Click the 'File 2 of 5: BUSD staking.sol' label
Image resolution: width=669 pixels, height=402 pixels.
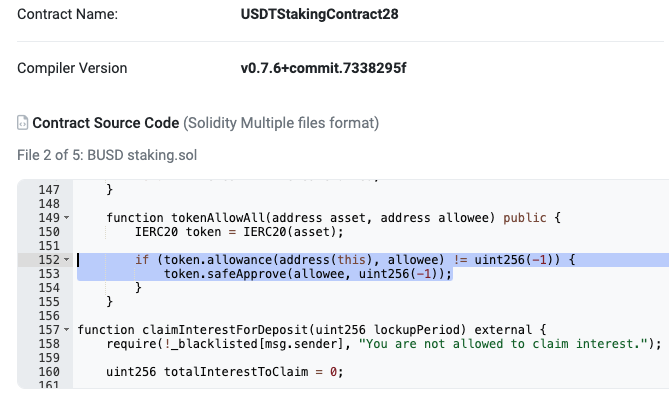click(x=107, y=155)
